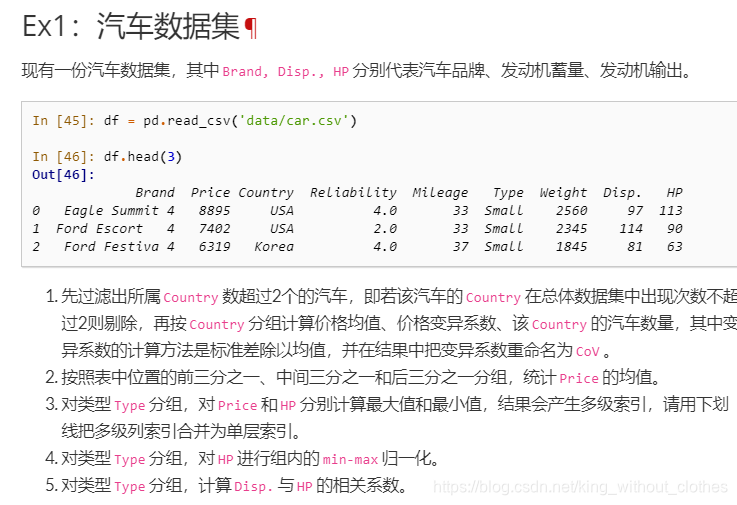
Task: Click the 'Brand' column header in the output table
Action: pyautogui.click(x=155, y=193)
